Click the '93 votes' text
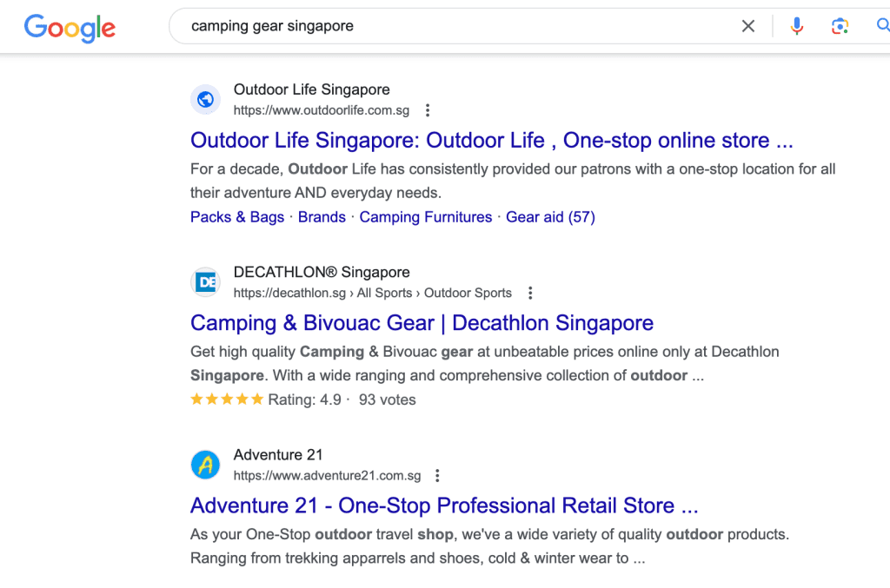The image size is (890, 588). coord(387,400)
